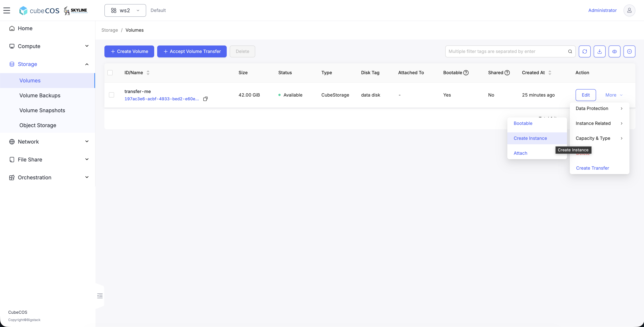Image resolution: width=644 pixels, height=327 pixels.
Task: Expand the Data Protection submenu
Action: pos(599,109)
